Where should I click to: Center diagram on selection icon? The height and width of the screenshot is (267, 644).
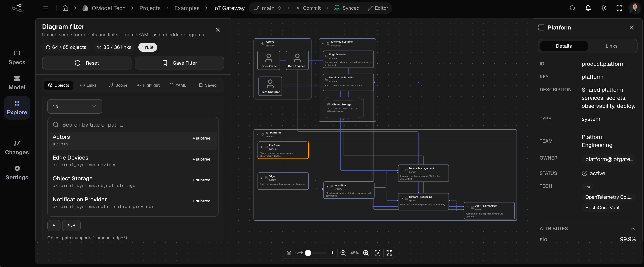coord(377,253)
